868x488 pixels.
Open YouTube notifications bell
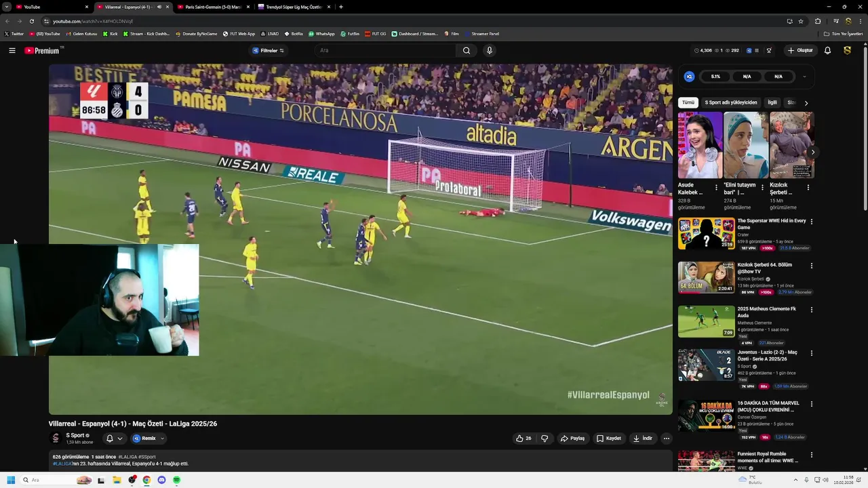[827, 50]
